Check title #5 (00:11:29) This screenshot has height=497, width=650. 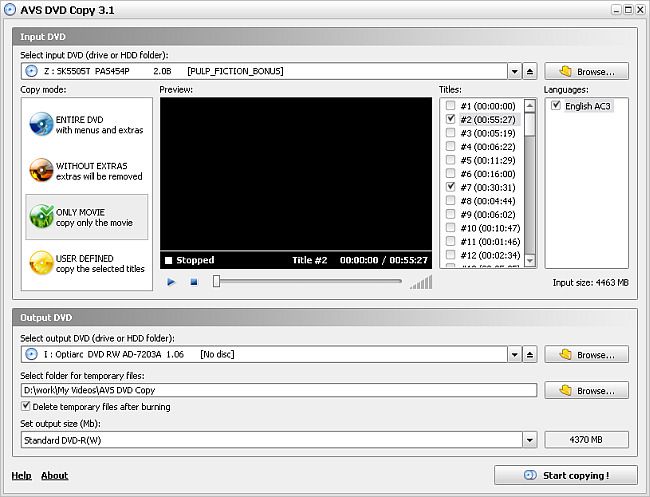coord(450,160)
